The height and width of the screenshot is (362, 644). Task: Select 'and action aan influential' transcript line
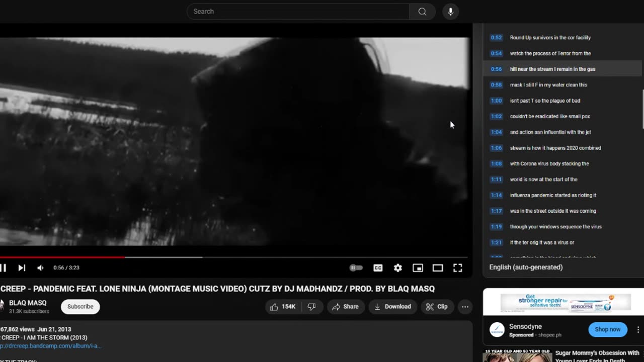tap(562, 132)
